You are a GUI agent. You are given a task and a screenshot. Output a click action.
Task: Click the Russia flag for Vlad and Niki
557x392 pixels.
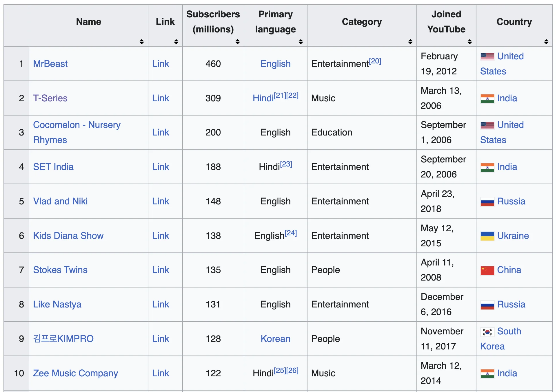(x=487, y=201)
